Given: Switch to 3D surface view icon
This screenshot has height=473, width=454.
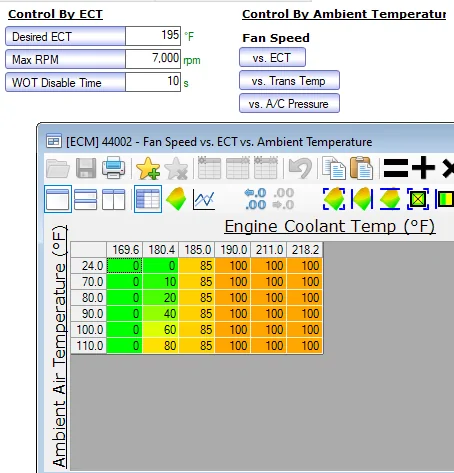Looking at the screenshot, I should (176, 199).
